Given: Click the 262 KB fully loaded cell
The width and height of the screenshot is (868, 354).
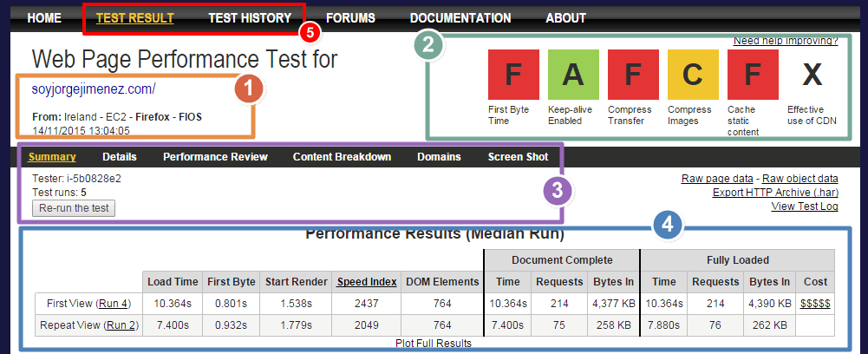Looking at the screenshot, I should tap(769, 325).
